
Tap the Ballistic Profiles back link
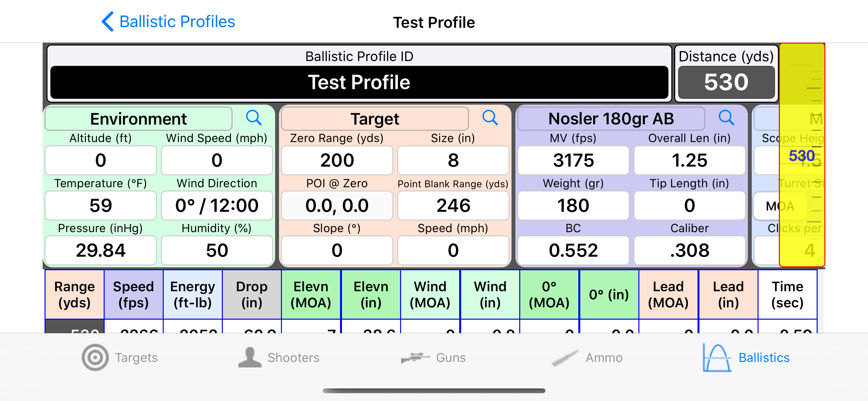(x=177, y=22)
